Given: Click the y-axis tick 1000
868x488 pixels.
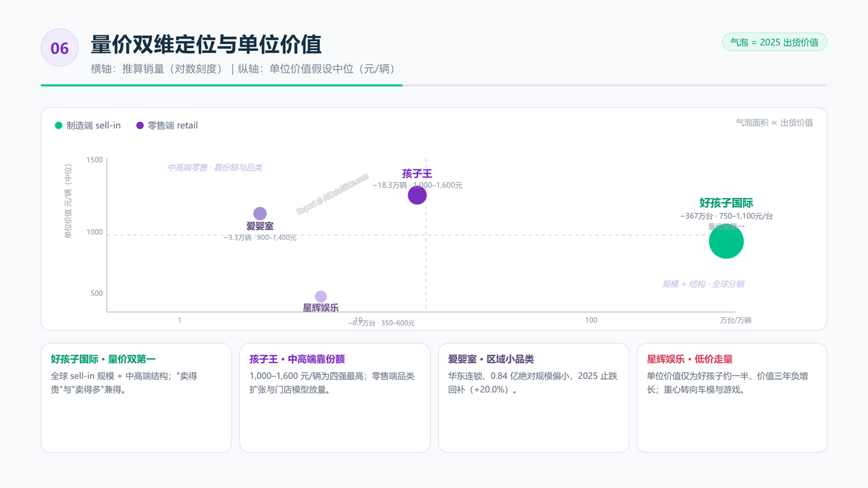Looking at the screenshot, I should [95, 232].
